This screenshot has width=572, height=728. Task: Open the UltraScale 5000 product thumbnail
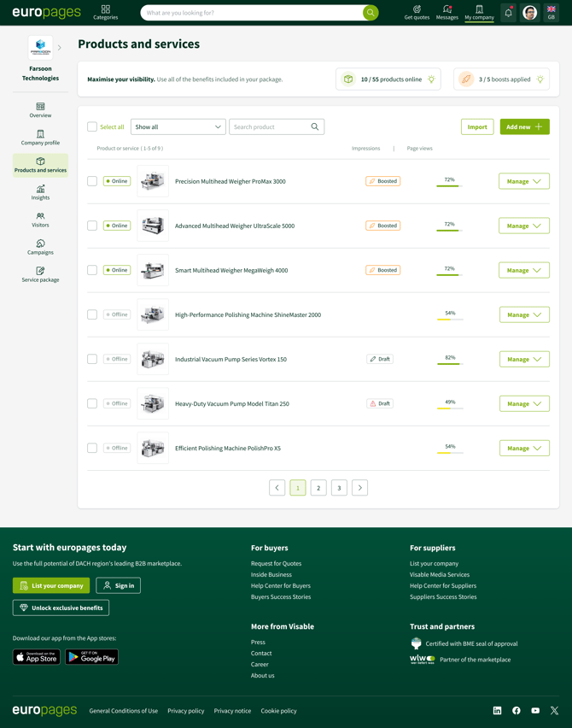click(x=153, y=226)
